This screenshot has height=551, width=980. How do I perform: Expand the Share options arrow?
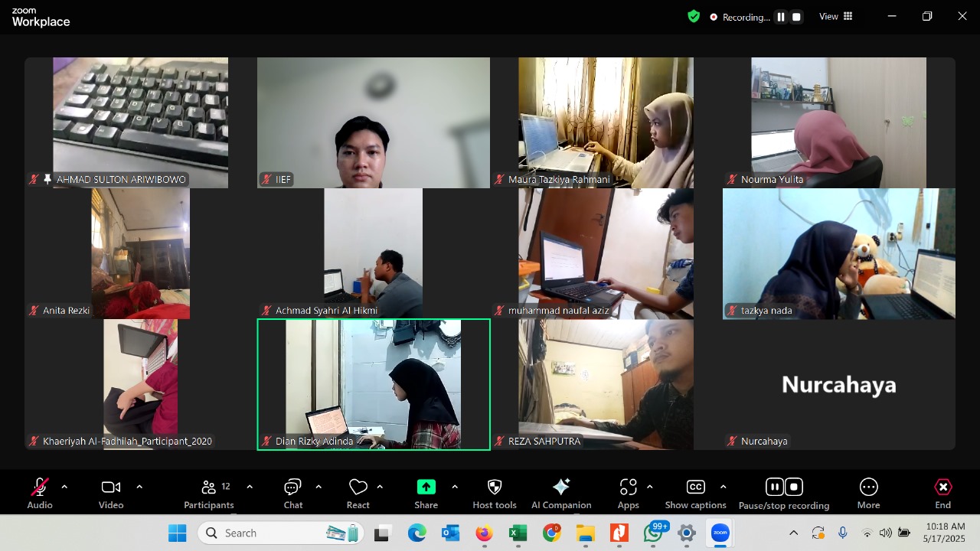click(455, 487)
